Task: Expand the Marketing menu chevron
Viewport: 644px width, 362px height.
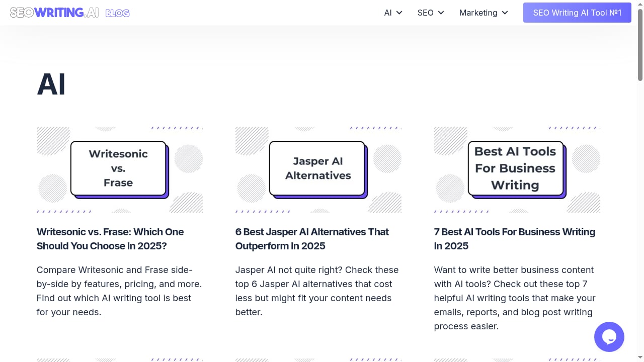Action: 505,13
